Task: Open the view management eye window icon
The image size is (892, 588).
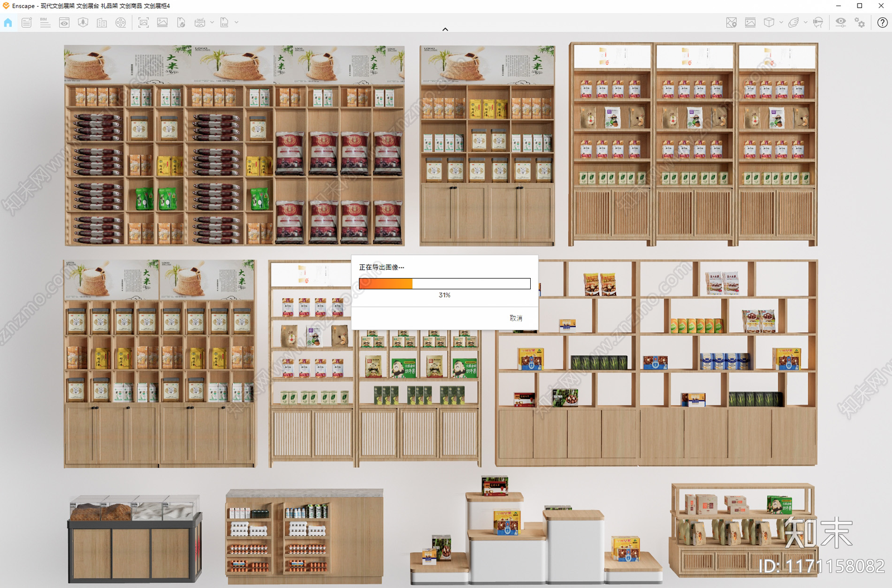Action: tap(64, 23)
